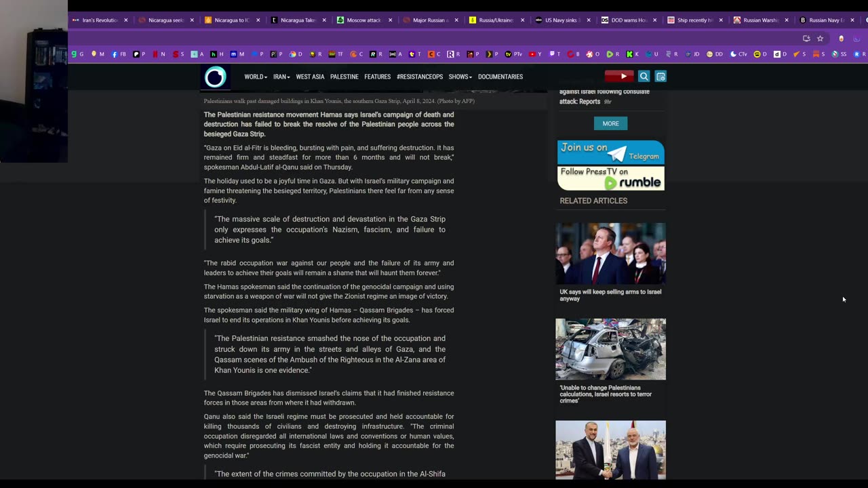Switch to the Moscow attack tab

[x=364, y=20]
